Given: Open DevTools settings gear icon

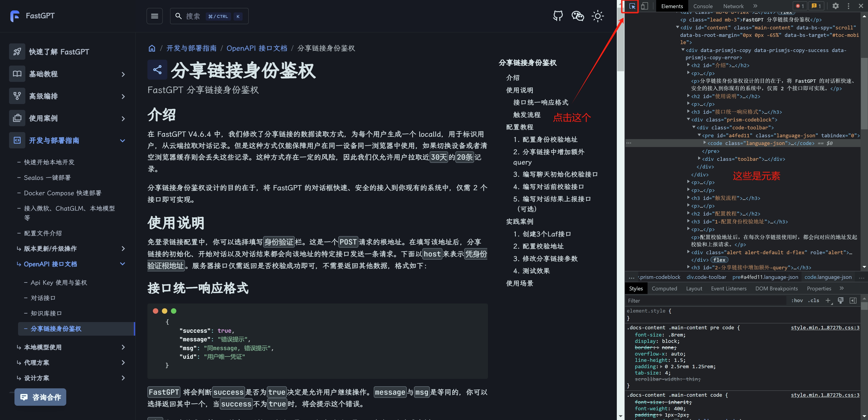Looking at the screenshot, I should pos(836,6).
